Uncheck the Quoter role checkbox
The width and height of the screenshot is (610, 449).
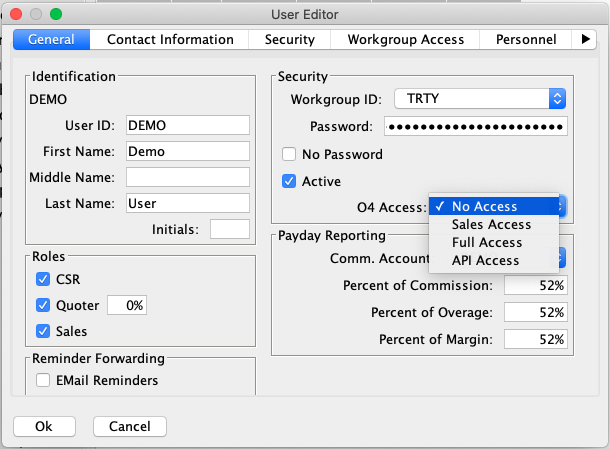[43, 305]
